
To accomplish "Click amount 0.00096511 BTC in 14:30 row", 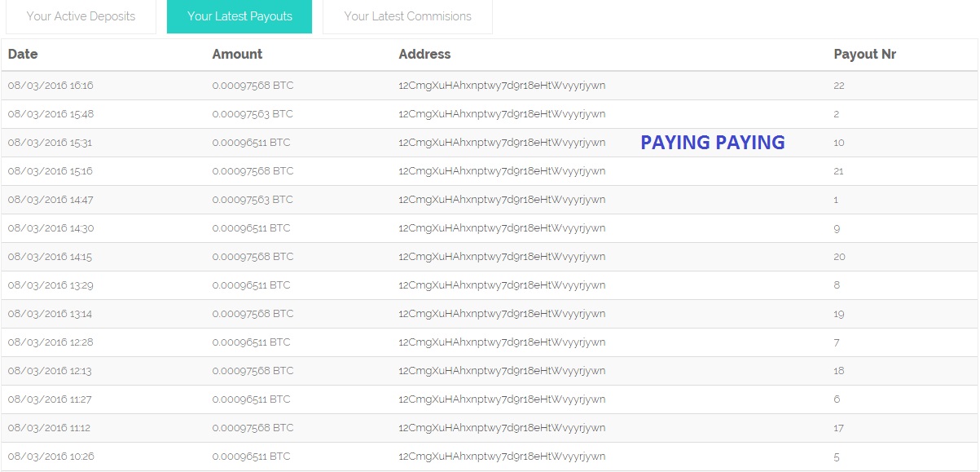I will pos(251,228).
